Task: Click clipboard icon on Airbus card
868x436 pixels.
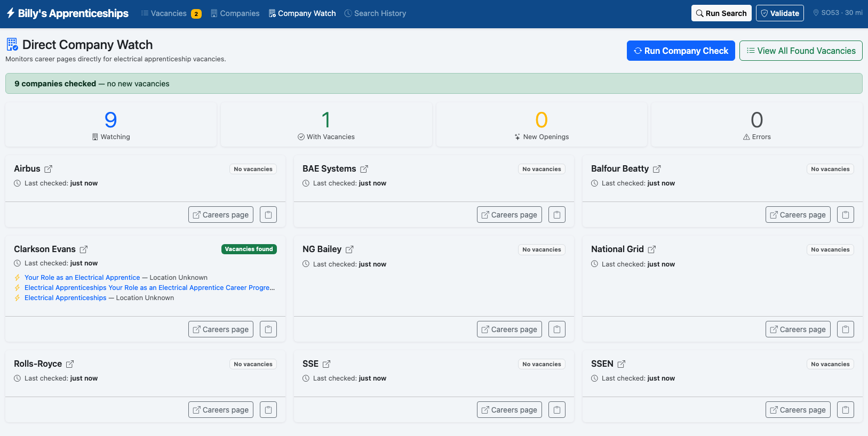Action: (268, 215)
